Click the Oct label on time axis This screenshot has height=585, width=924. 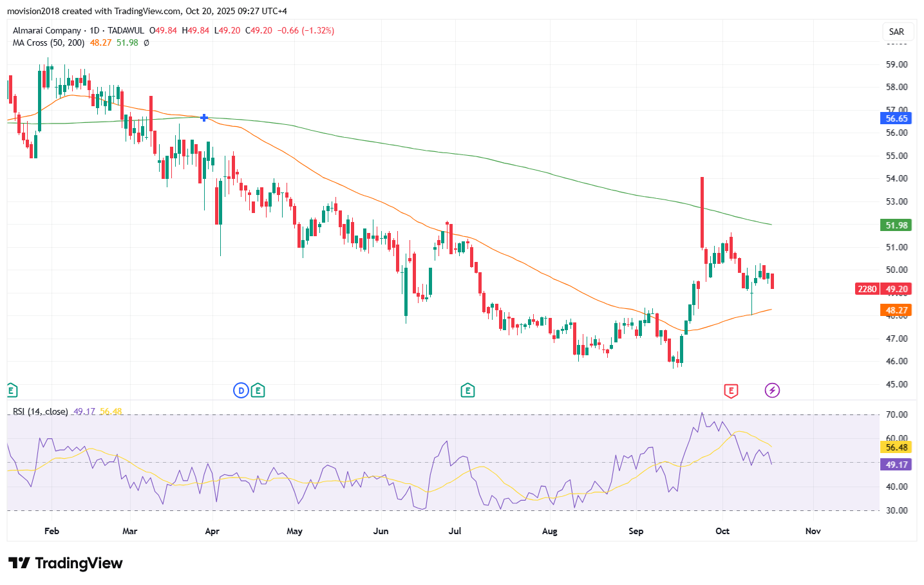pyautogui.click(x=722, y=531)
